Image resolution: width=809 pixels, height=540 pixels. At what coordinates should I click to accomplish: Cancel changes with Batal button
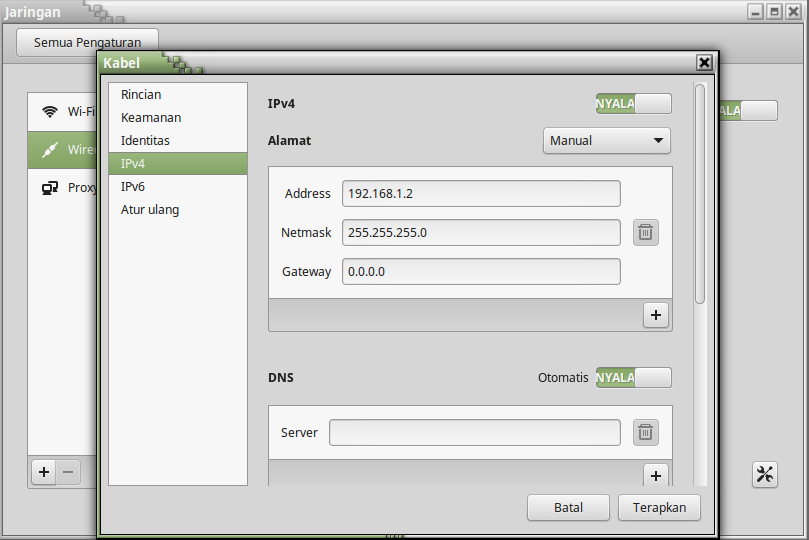click(x=568, y=508)
